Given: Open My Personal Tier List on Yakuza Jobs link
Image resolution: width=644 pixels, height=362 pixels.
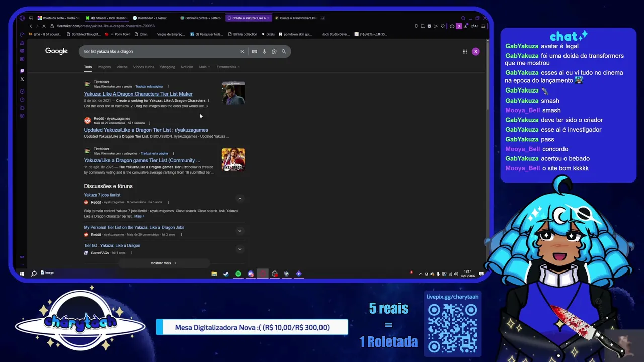Looking at the screenshot, I should (134, 227).
